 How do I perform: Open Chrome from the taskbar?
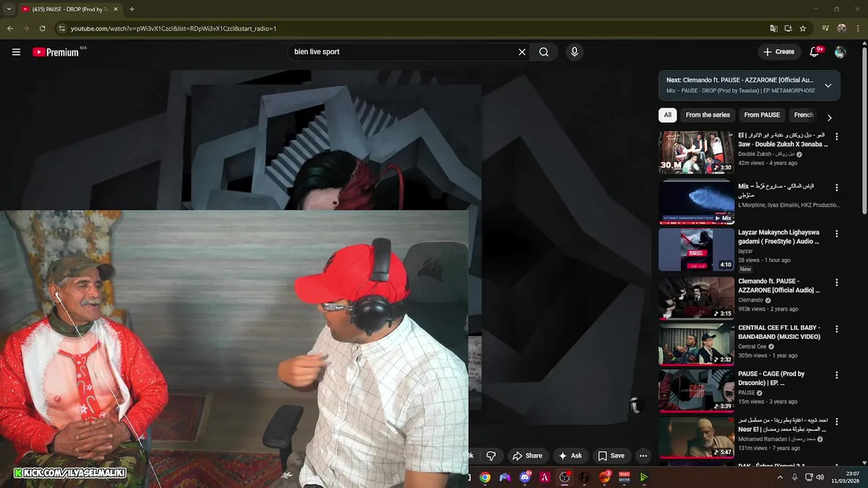pos(485,477)
